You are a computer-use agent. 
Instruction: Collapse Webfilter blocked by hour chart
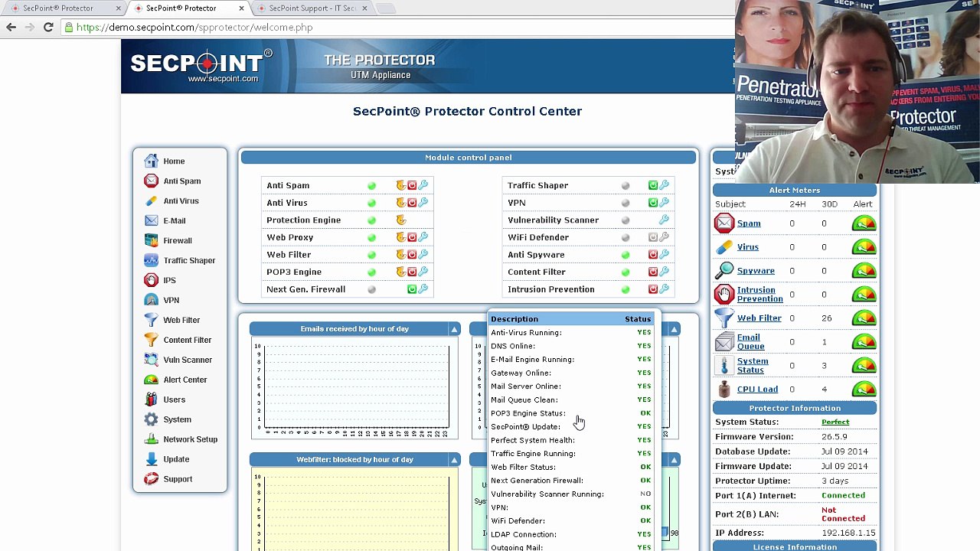[x=454, y=460]
